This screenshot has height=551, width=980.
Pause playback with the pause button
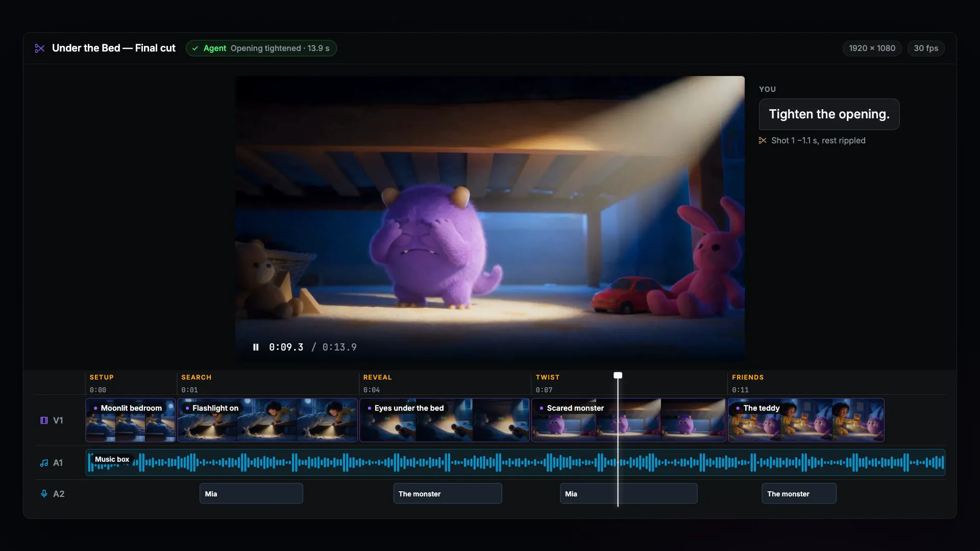tap(256, 347)
